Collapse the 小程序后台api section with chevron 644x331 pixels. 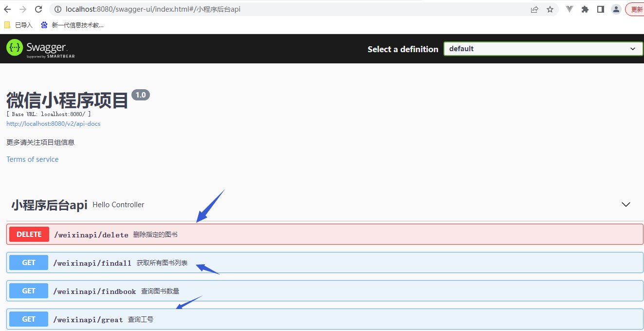[x=626, y=205]
